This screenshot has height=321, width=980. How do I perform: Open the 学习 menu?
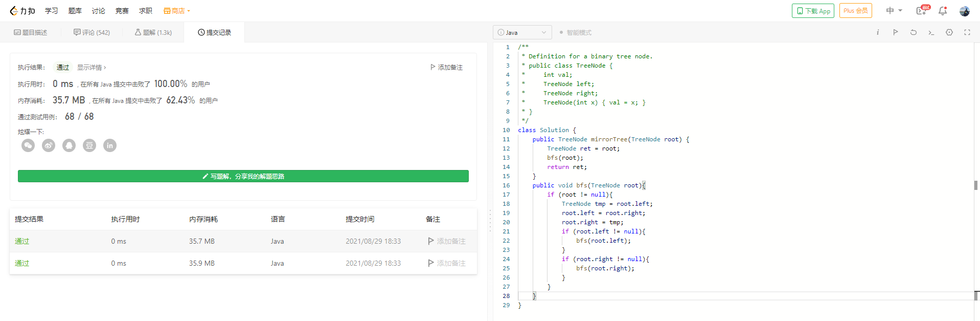(51, 11)
